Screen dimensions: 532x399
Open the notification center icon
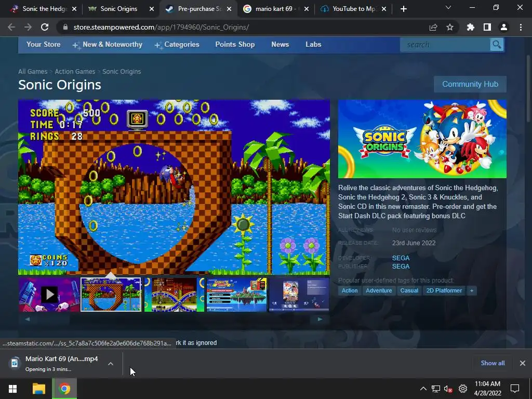tap(515, 389)
